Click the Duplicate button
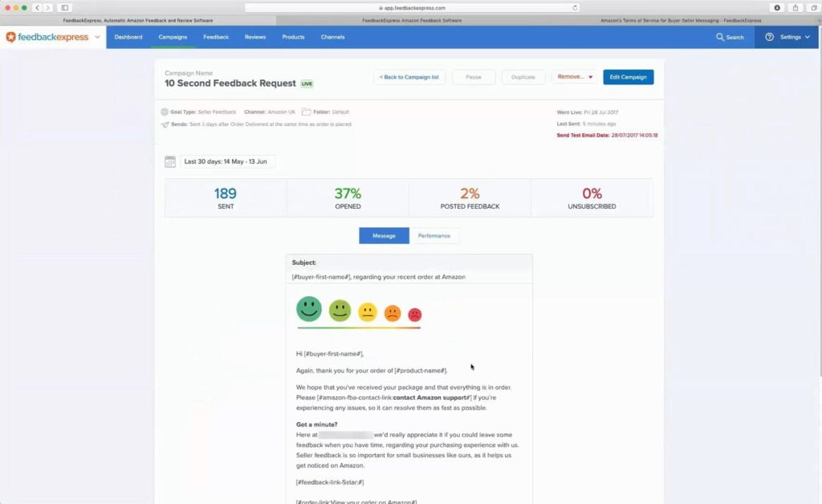The width and height of the screenshot is (822, 504). pos(523,77)
